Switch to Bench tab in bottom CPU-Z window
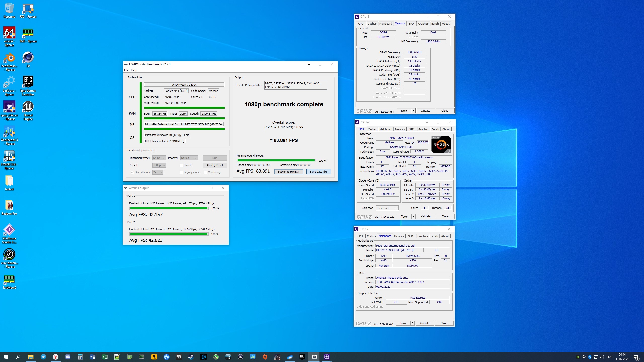 434,236
